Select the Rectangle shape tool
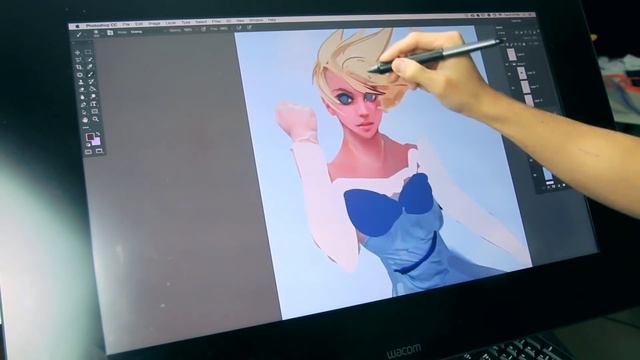Screen dimensions: 640x360 point(95,111)
